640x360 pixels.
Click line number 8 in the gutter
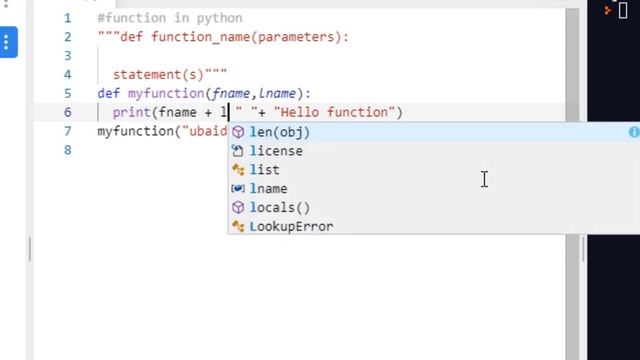tap(67, 150)
